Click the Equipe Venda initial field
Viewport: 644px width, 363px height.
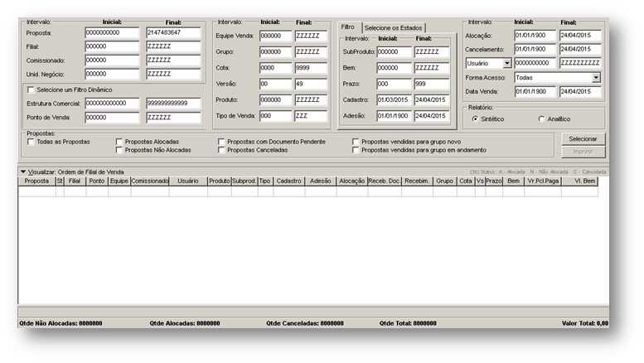276,36
